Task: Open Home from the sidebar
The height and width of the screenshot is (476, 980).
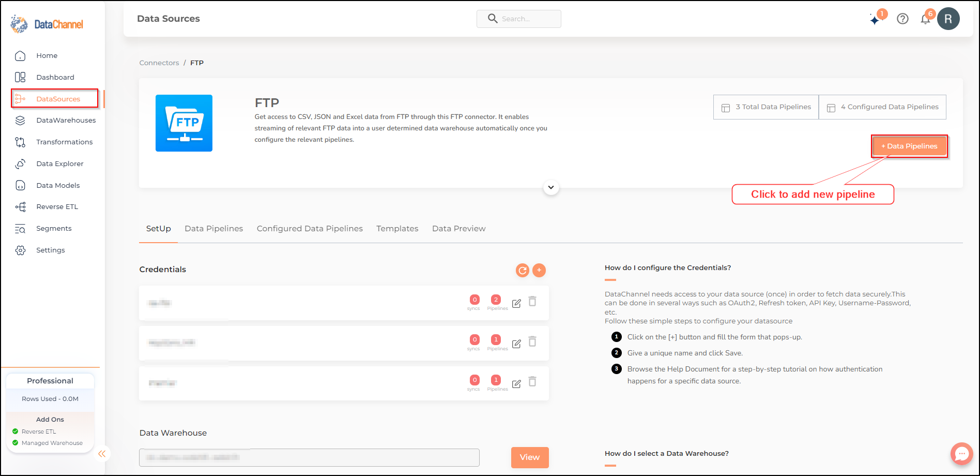Action: coord(47,55)
